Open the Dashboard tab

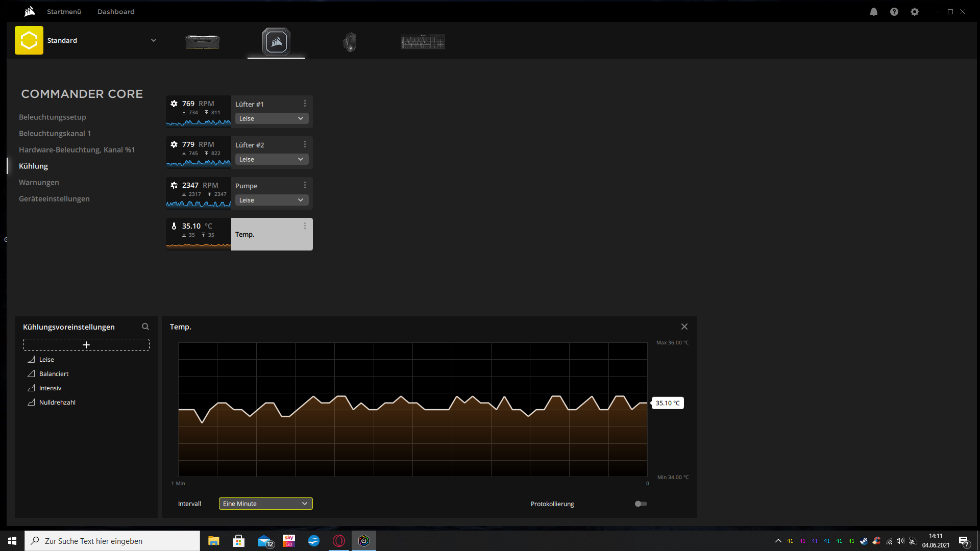click(x=116, y=12)
